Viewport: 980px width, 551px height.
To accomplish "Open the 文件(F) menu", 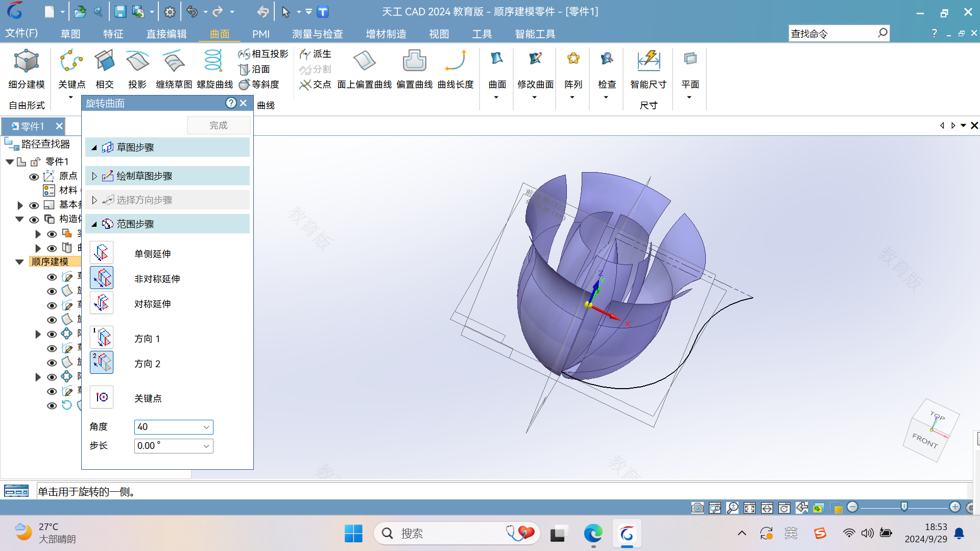I will [21, 33].
